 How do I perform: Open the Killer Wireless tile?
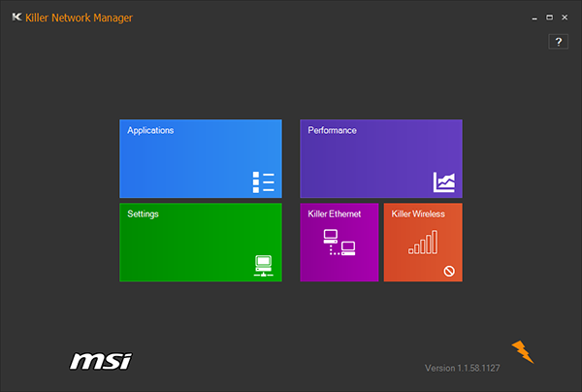423,242
